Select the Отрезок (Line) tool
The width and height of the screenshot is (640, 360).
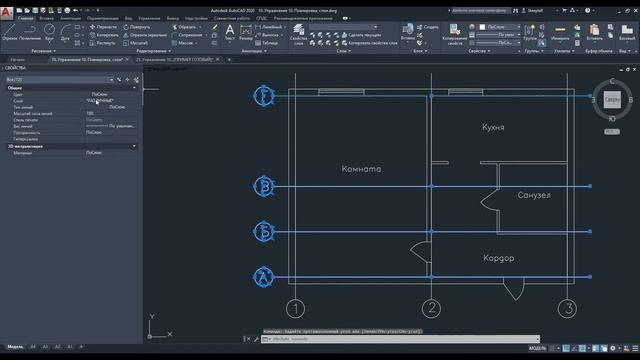pyautogui.click(x=9, y=32)
